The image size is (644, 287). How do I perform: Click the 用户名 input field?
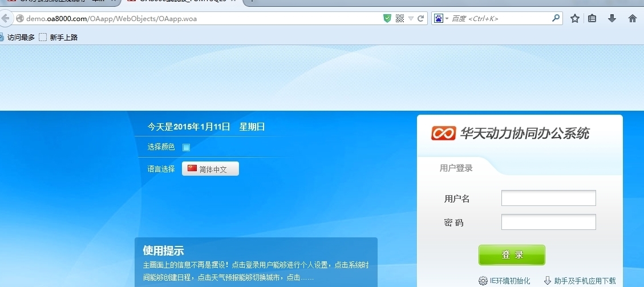click(548, 198)
